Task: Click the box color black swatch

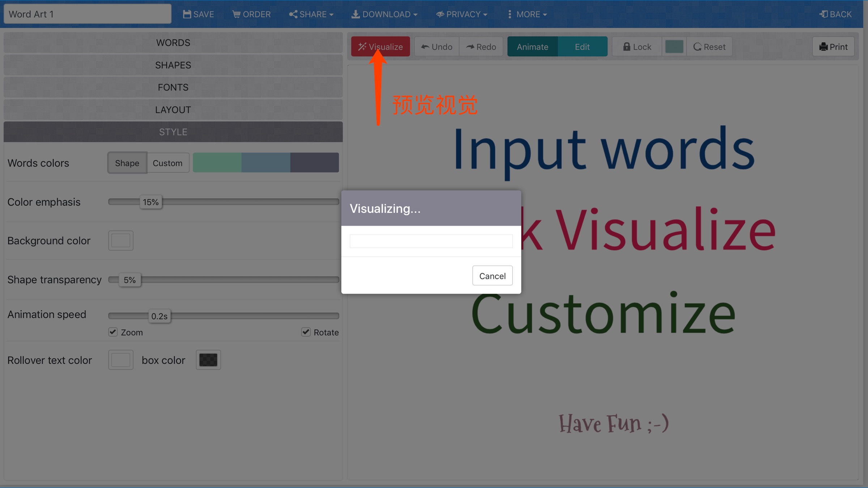Action: click(208, 360)
